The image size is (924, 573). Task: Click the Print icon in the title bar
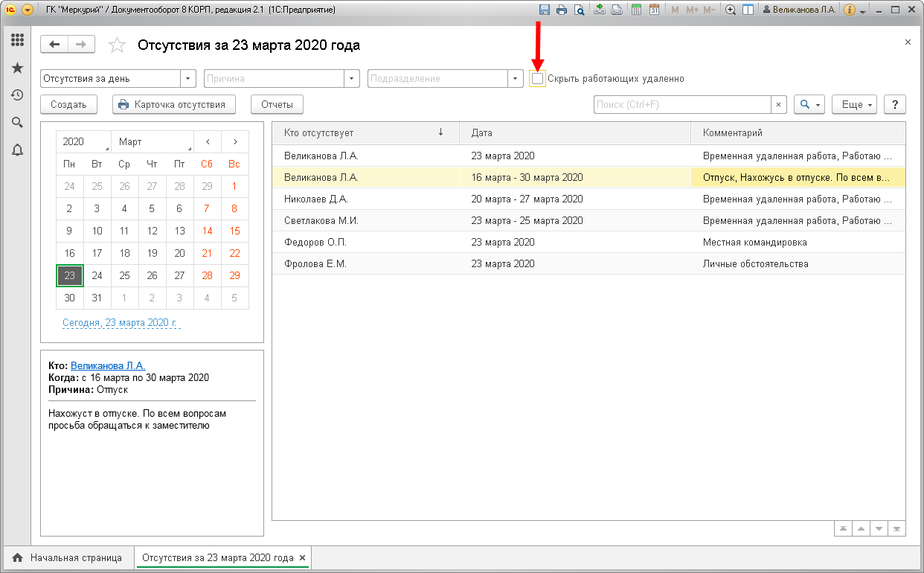tap(562, 10)
